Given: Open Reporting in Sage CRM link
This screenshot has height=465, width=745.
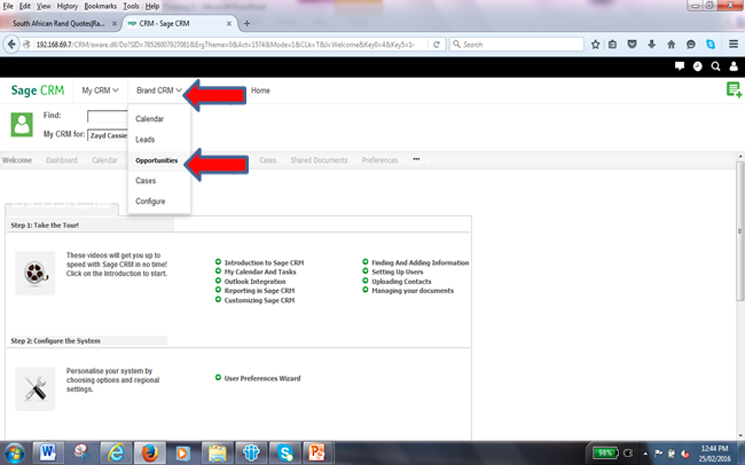Looking at the screenshot, I should point(259,291).
